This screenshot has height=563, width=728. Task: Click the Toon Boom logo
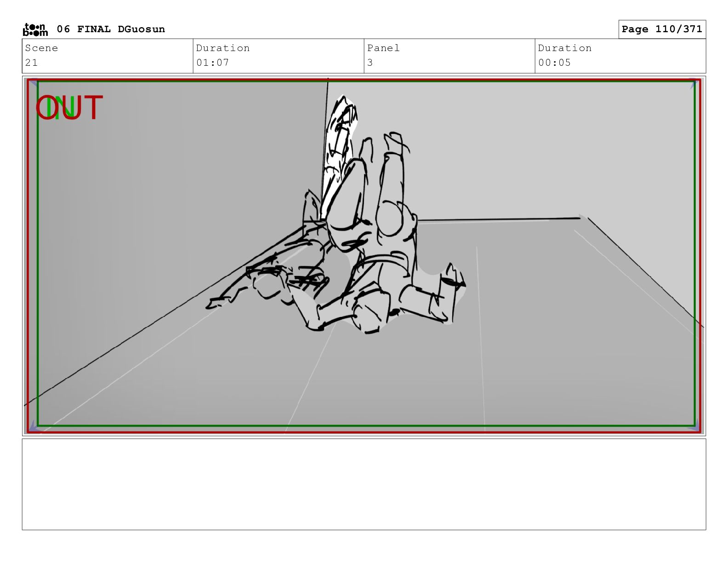(x=35, y=29)
